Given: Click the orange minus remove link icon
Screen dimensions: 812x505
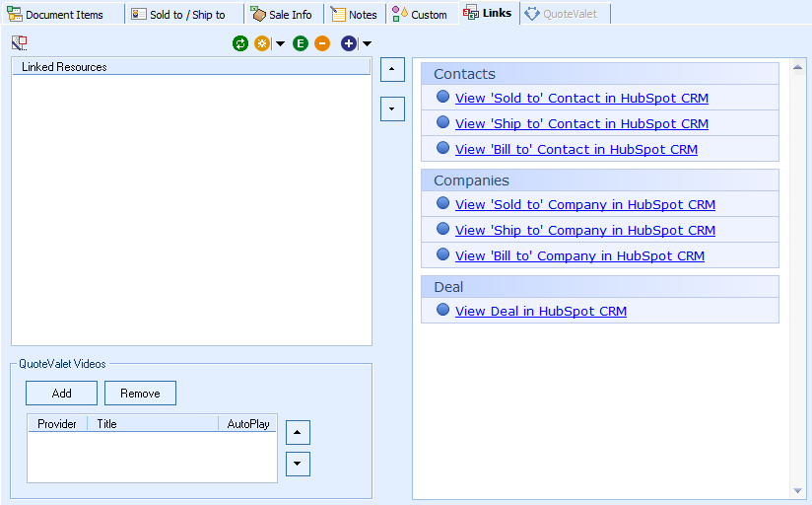Looking at the screenshot, I should pyautogui.click(x=322, y=43).
